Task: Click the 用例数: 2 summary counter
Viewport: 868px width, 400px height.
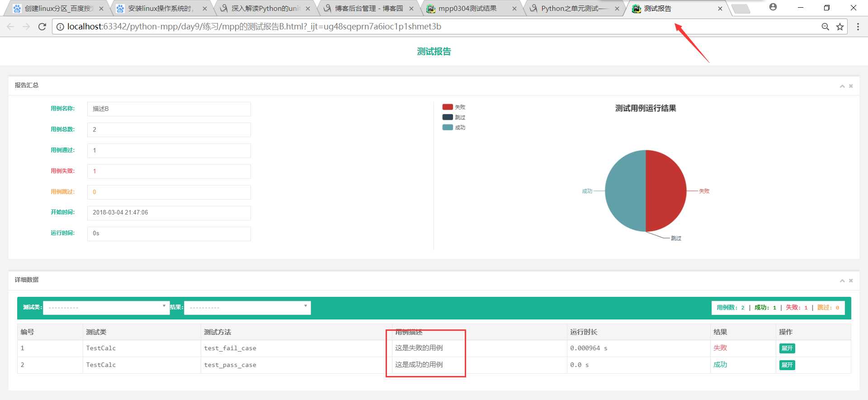Action: tap(731, 308)
